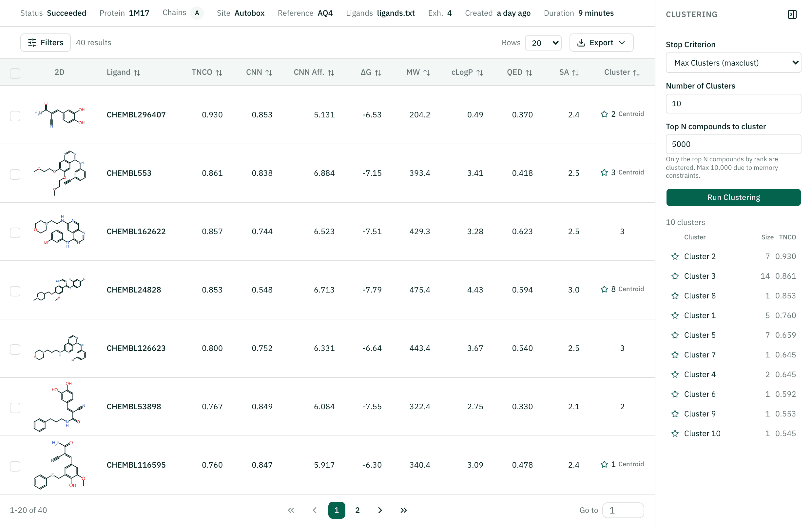Screen dimensions: 812x526
Task: Open the Filters panel
Action: [45, 43]
